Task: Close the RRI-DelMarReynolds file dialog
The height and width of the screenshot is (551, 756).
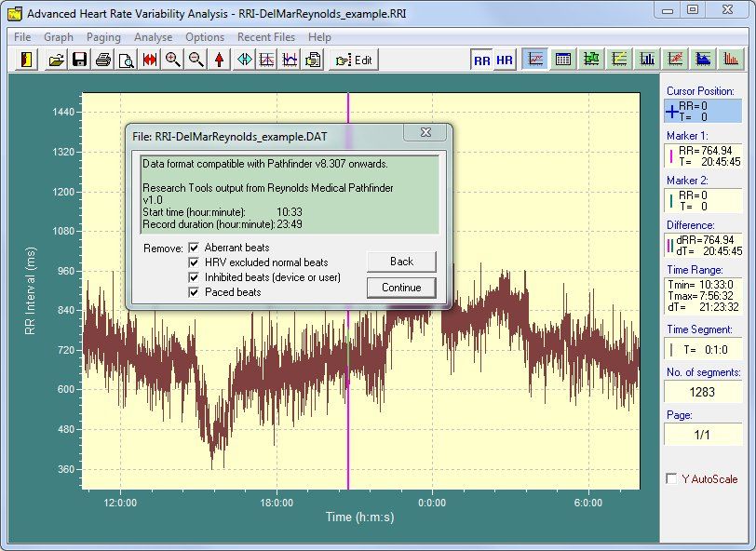Action: pyautogui.click(x=425, y=134)
